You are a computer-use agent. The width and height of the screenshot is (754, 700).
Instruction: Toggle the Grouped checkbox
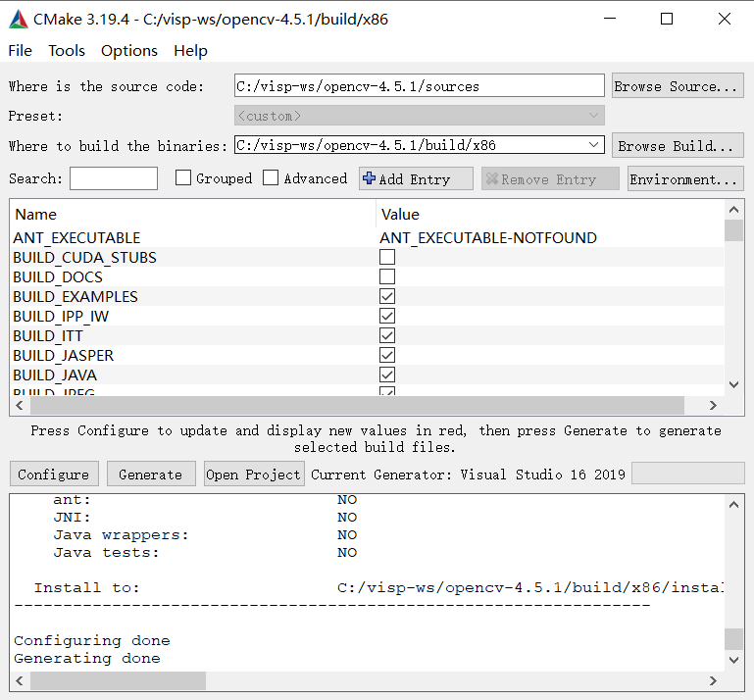point(182,177)
